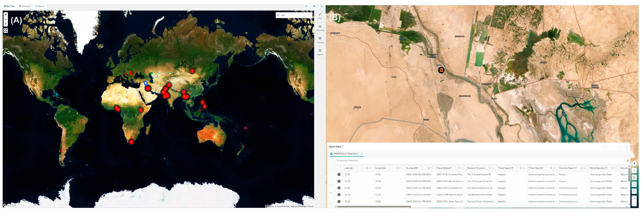Image resolution: width=644 pixels, height=213 pixels.
Task: Close the EWAP2004LG Data Entry tab
Action: click(361, 154)
